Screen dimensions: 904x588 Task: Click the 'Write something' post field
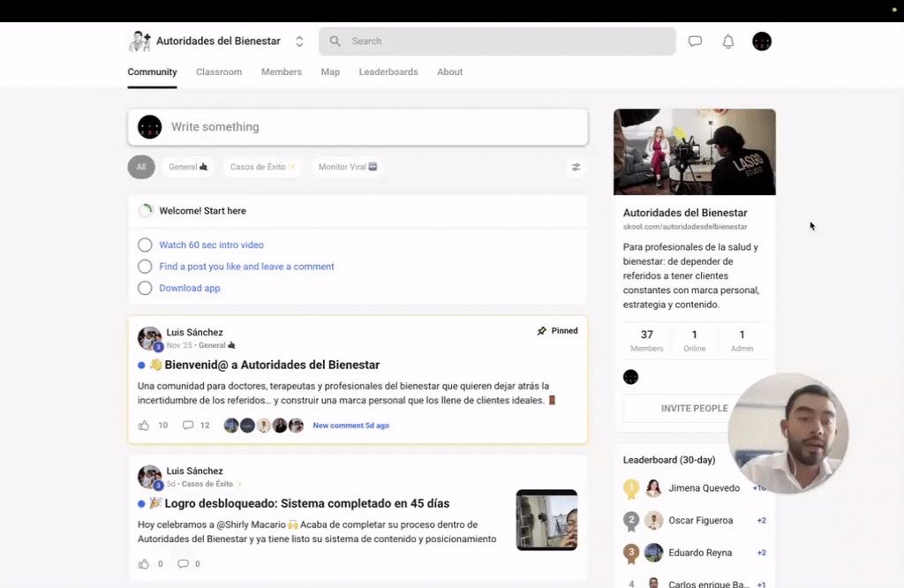[x=353, y=126]
